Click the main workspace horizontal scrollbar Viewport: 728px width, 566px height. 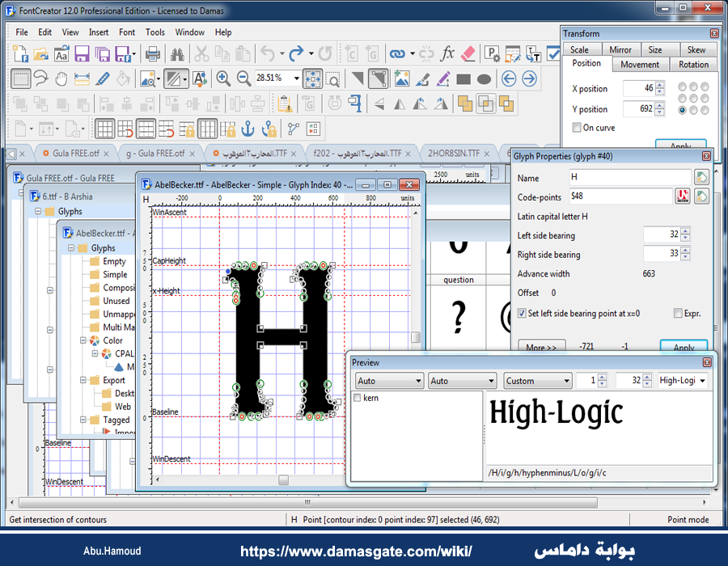(x=307, y=502)
